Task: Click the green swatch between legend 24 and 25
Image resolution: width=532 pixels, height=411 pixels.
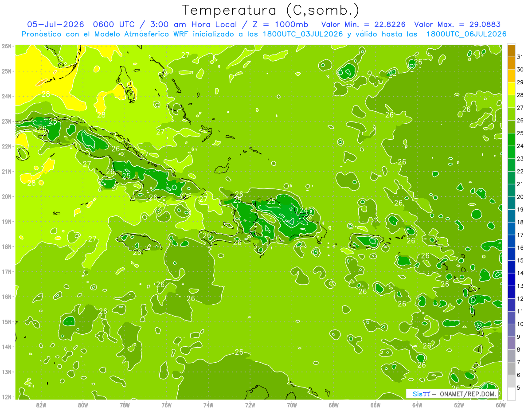Action: (x=511, y=139)
